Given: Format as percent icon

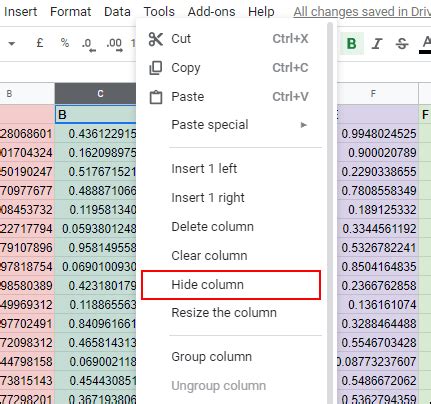Looking at the screenshot, I should tap(65, 43).
